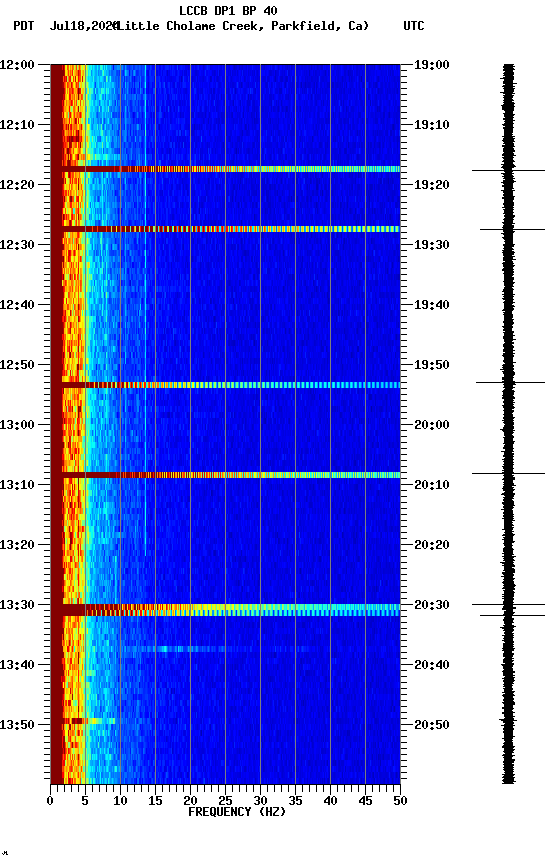The width and height of the screenshot is (552, 864).
Task: Click the 13:10 PDT time label
Action: coord(17,485)
